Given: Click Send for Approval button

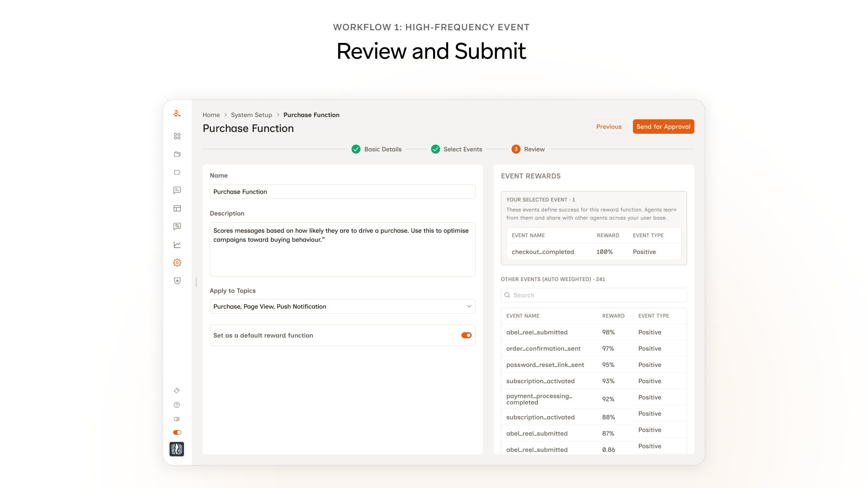Looking at the screenshot, I should (664, 127).
